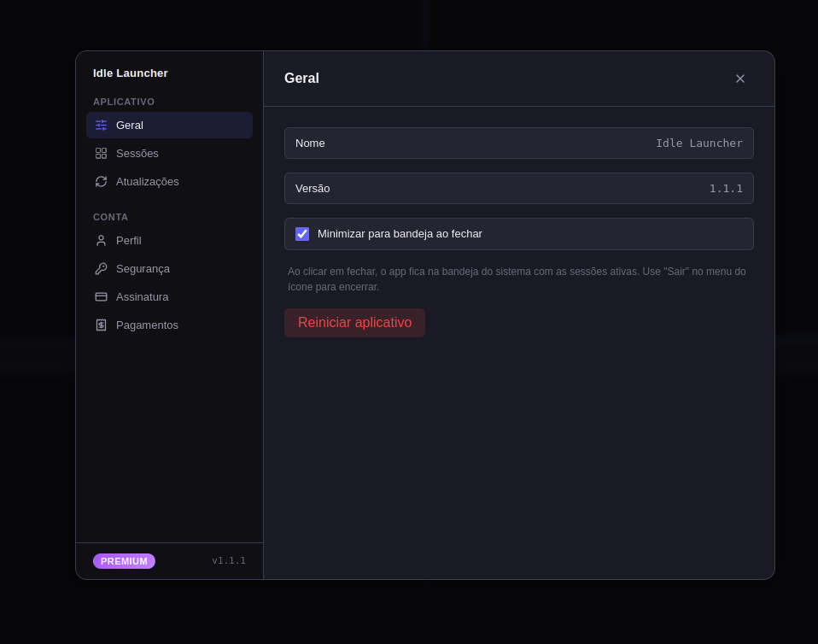
Task: Click the APLICATIVO section header
Action: tap(124, 102)
